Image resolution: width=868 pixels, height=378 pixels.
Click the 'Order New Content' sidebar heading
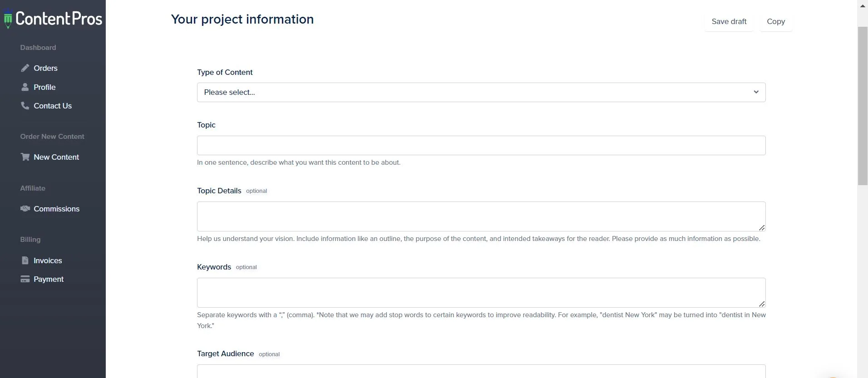tap(52, 137)
